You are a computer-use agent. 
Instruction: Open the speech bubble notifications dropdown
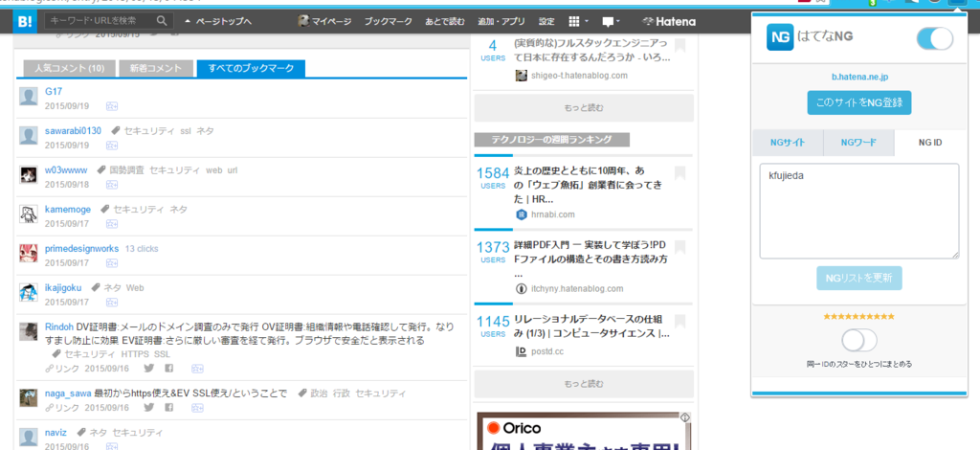[612, 21]
